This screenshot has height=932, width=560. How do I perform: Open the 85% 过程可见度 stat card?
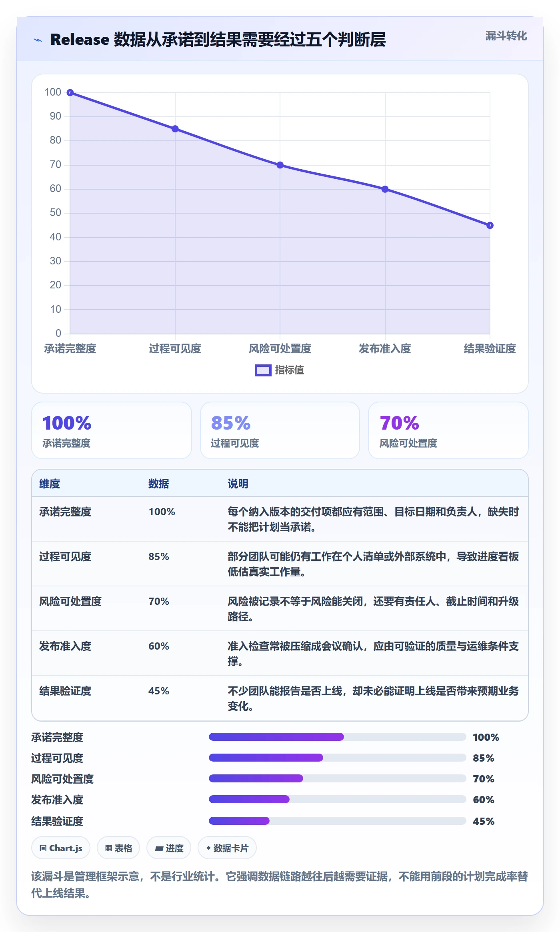point(280,430)
